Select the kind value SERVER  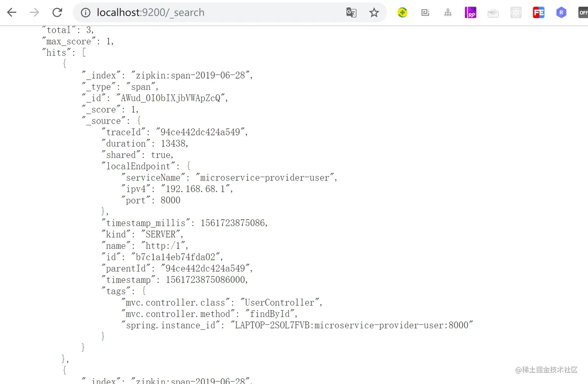pos(161,234)
